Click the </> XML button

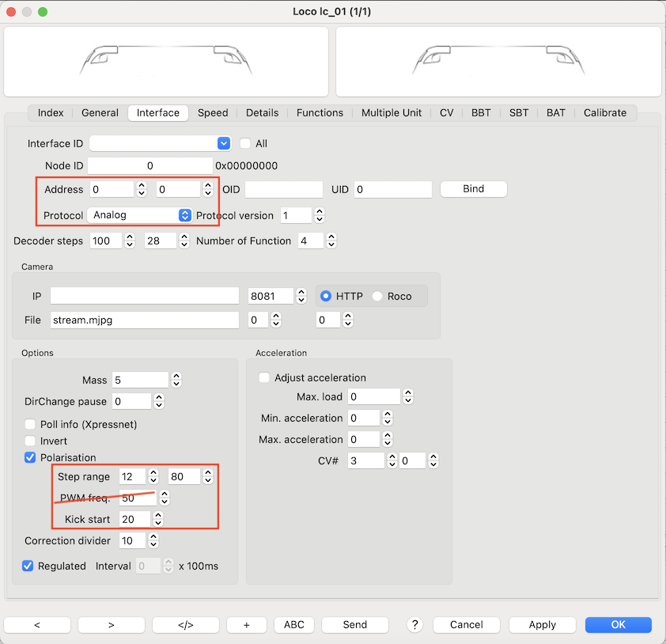[185, 625]
